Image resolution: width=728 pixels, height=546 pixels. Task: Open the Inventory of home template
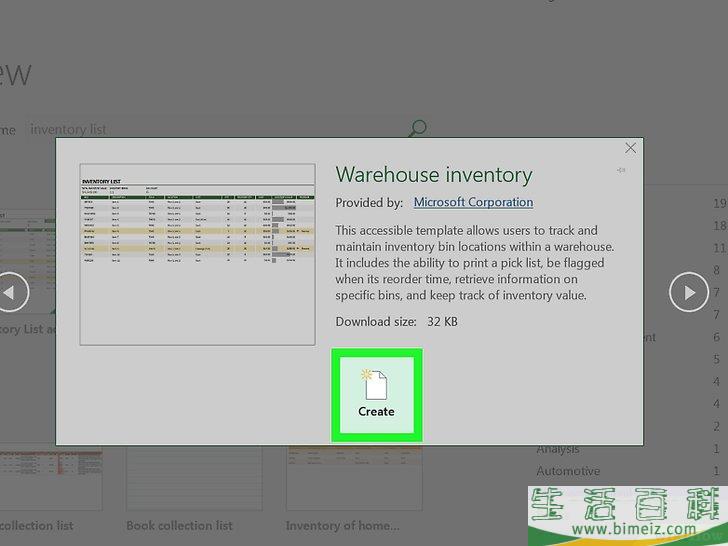tap(354, 479)
